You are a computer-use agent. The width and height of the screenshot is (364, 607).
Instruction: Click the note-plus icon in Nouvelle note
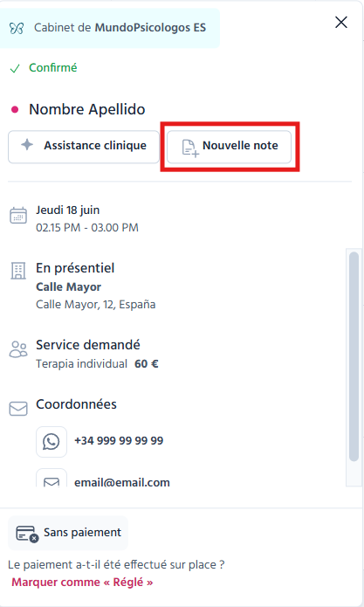(x=190, y=148)
